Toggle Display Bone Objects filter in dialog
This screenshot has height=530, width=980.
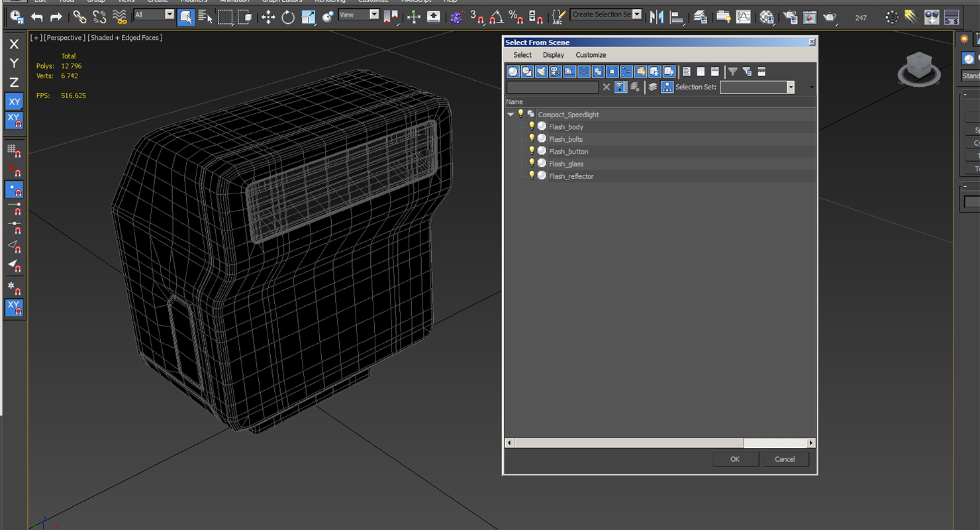pos(626,72)
